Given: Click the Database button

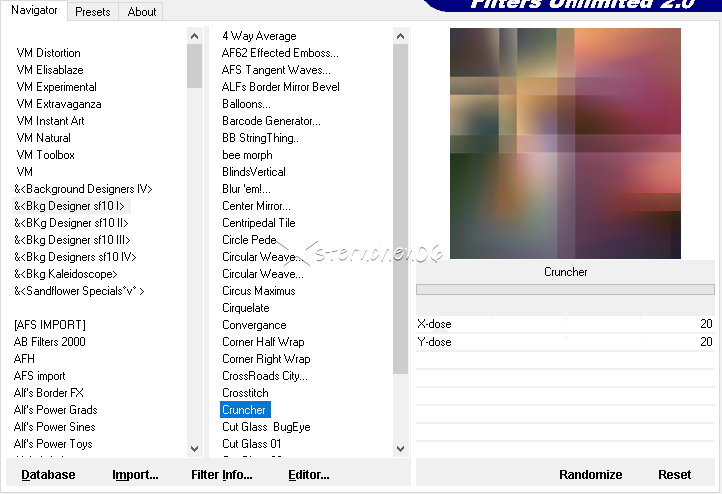Looking at the screenshot, I should tap(48, 475).
